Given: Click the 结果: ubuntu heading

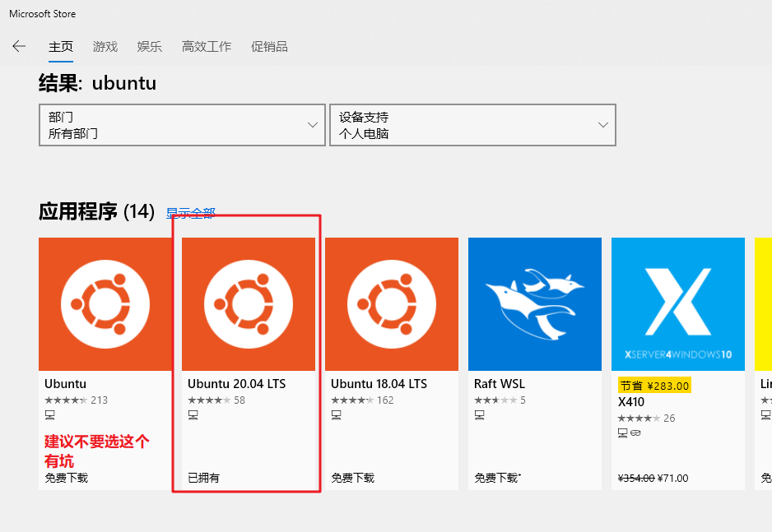Looking at the screenshot, I should [x=97, y=83].
